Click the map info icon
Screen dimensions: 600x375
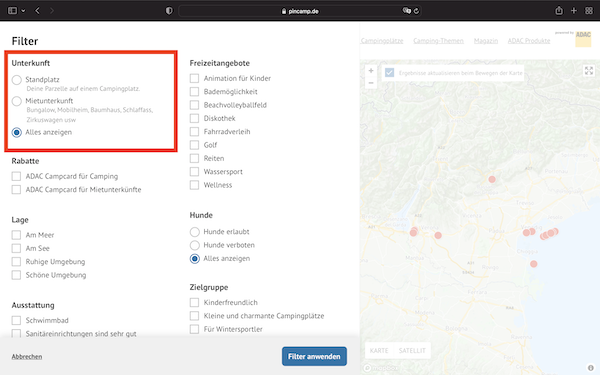point(591,368)
